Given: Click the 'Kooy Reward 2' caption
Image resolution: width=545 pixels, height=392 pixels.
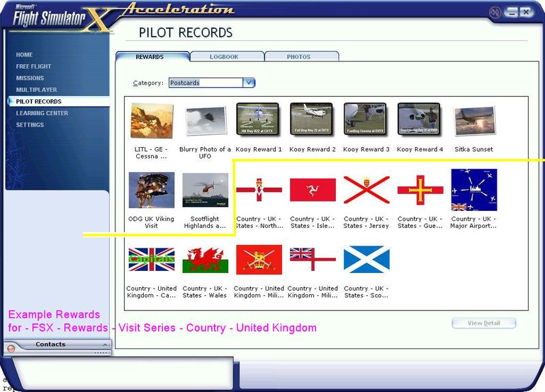Looking at the screenshot, I should (313, 149).
